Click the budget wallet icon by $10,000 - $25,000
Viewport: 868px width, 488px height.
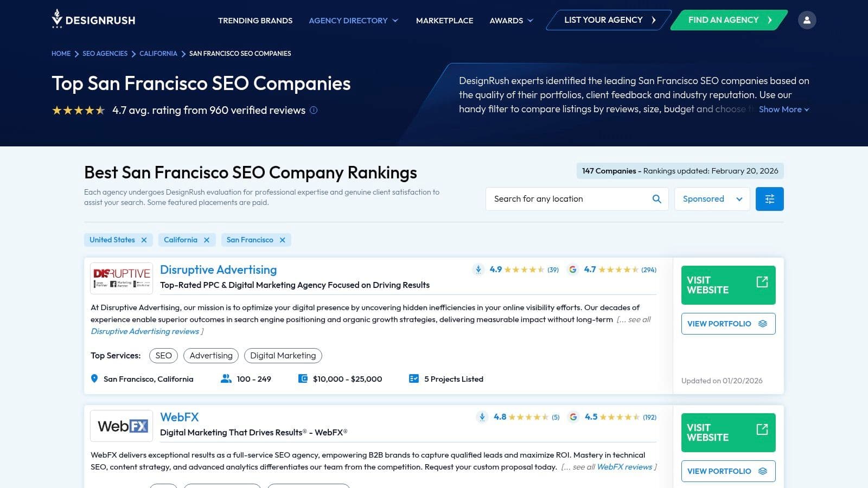point(303,378)
